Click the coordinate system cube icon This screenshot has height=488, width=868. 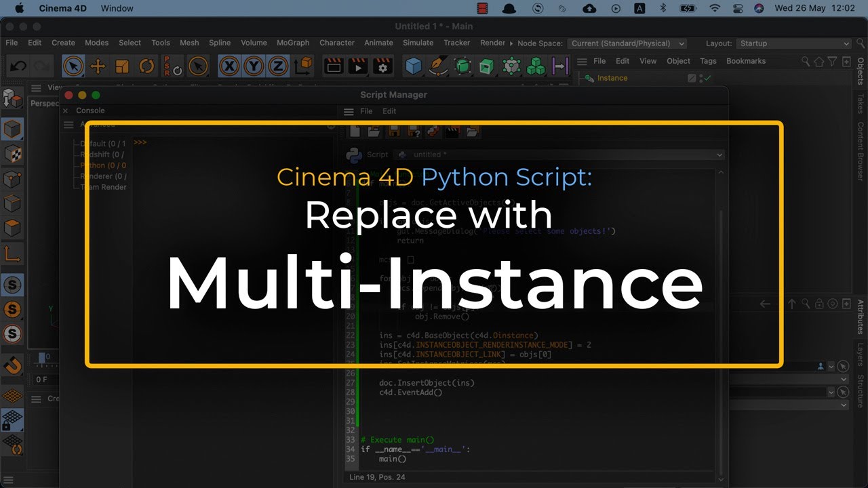coord(303,66)
